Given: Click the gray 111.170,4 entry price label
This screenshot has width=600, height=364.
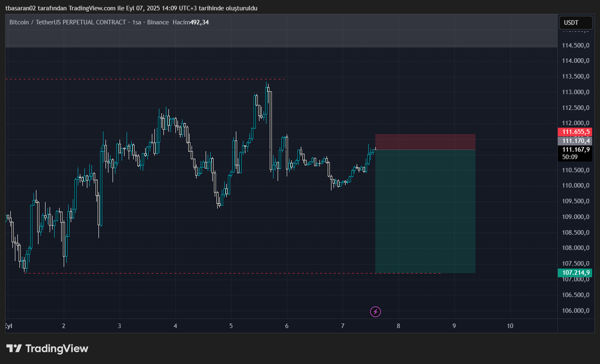Looking at the screenshot, I should [574, 141].
